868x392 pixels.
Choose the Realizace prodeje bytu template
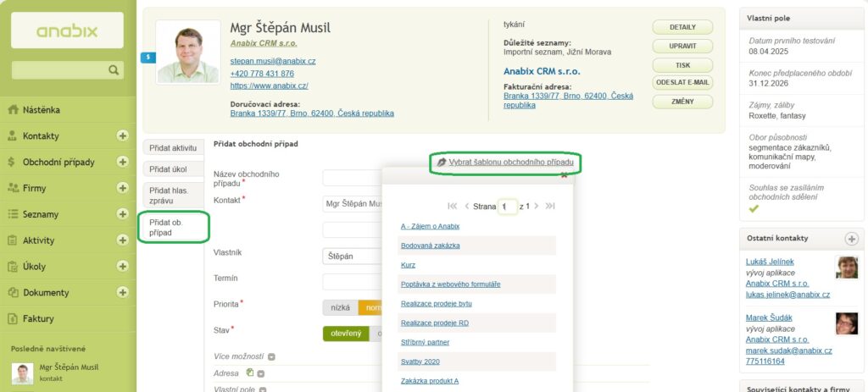click(437, 304)
